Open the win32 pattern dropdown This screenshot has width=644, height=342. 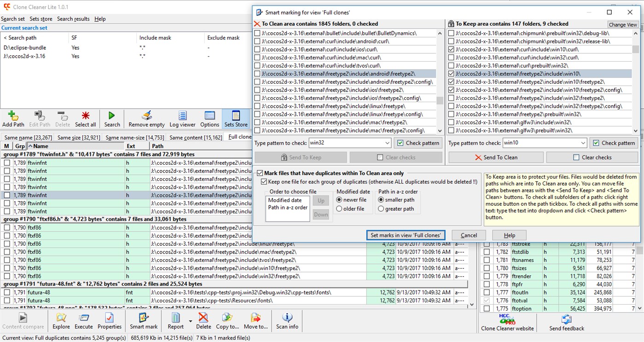click(x=387, y=143)
